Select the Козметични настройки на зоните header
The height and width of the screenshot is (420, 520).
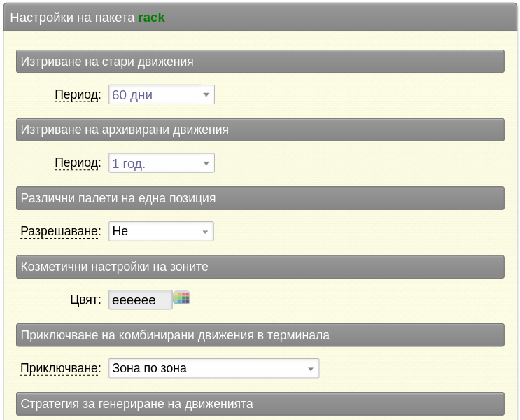(260, 267)
